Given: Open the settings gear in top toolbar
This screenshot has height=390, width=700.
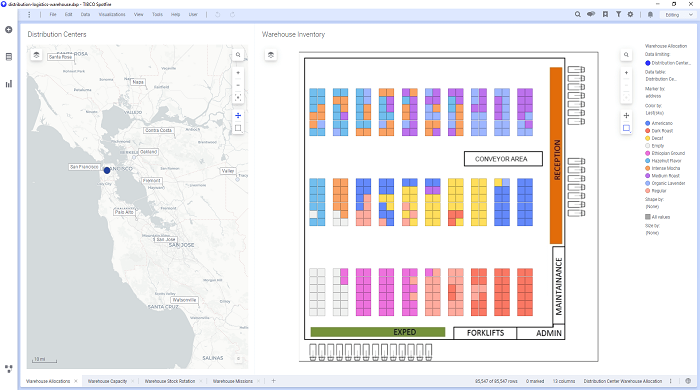Looking at the screenshot, I should click(x=630, y=14).
